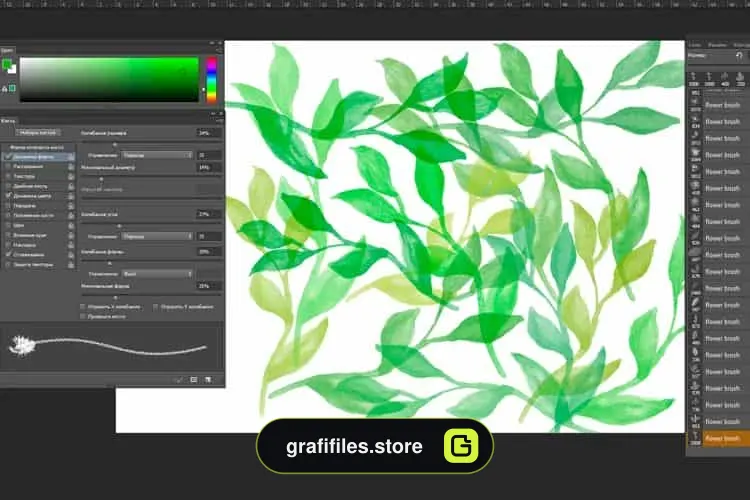Image resolution: width=750 pixels, height=500 pixels.
Task: Lock the Шум brush setting
Action: (71, 225)
